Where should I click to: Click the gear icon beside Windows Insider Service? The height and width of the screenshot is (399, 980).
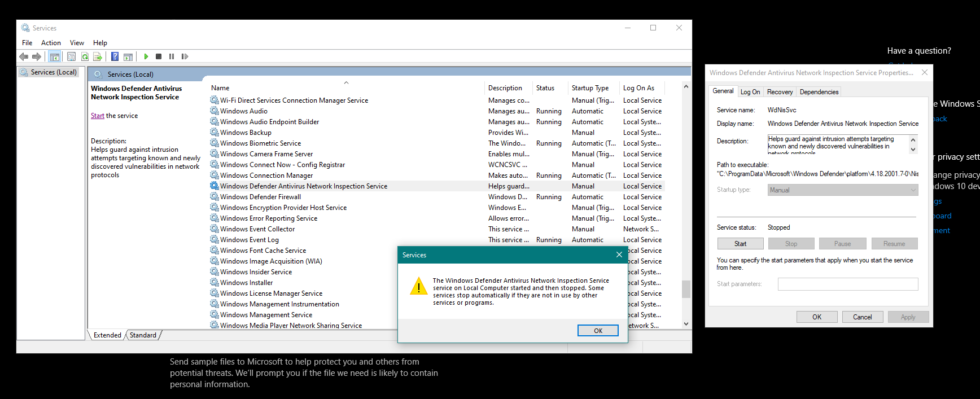coord(215,271)
